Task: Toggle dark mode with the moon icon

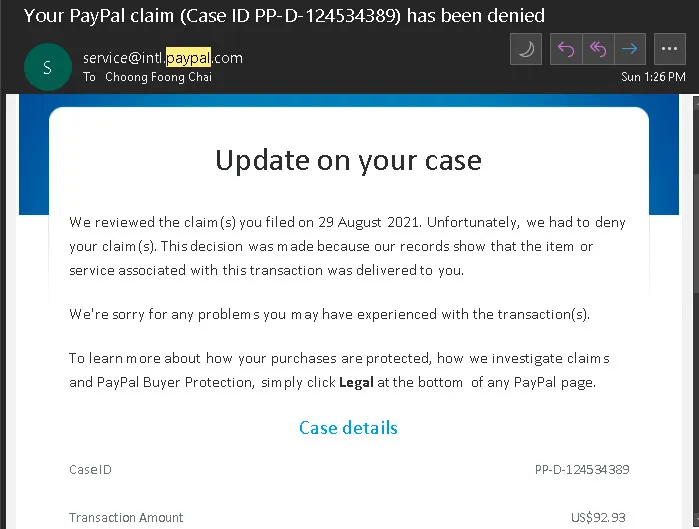Action: tap(526, 49)
